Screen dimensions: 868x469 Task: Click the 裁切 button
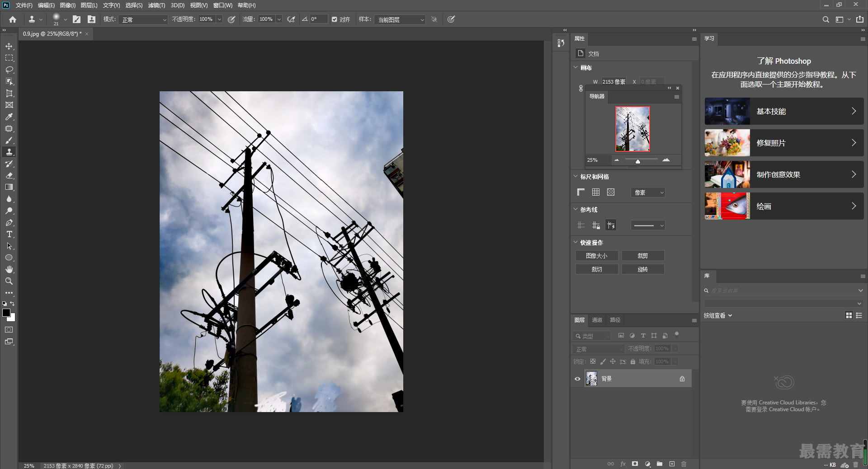[x=597, y=269]
